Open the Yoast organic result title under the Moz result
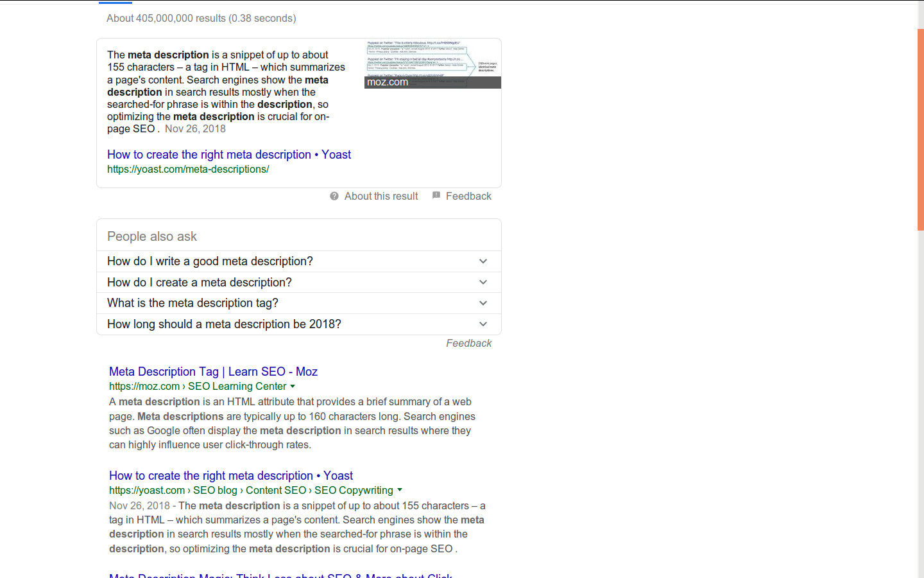Viewport: 924px width, 578px height. pos(231,475)
